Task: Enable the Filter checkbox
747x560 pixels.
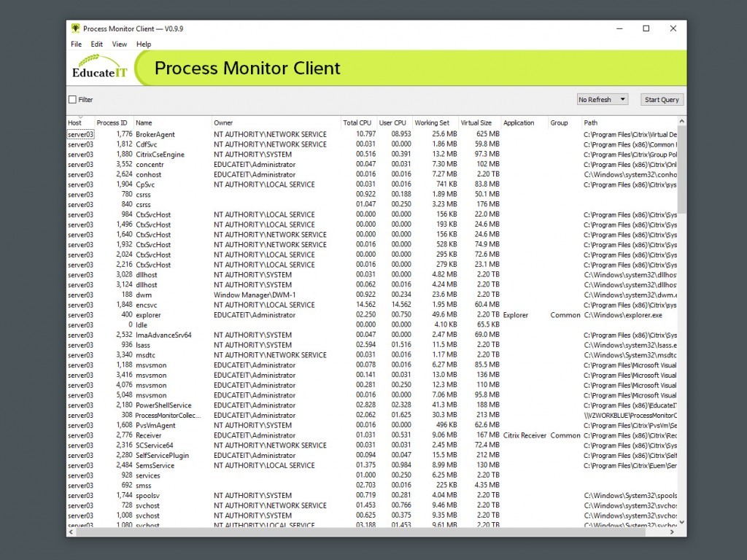Action: [x=72, y=100]
